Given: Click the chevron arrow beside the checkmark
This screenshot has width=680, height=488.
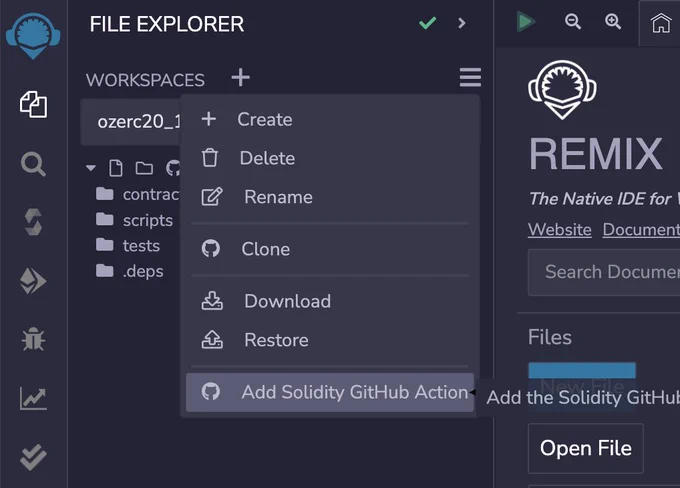Looking at the screenshot, I should pyautogui.click(x=462, y=23).
